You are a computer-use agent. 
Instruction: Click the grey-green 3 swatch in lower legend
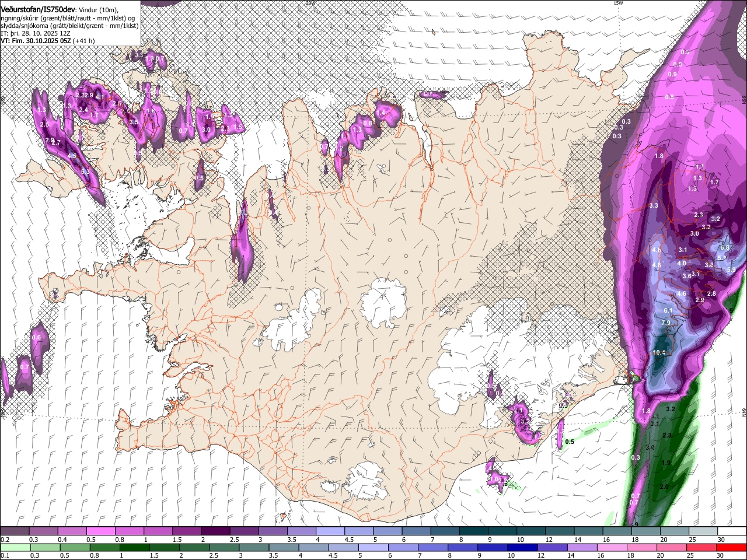tap(253, 547)
